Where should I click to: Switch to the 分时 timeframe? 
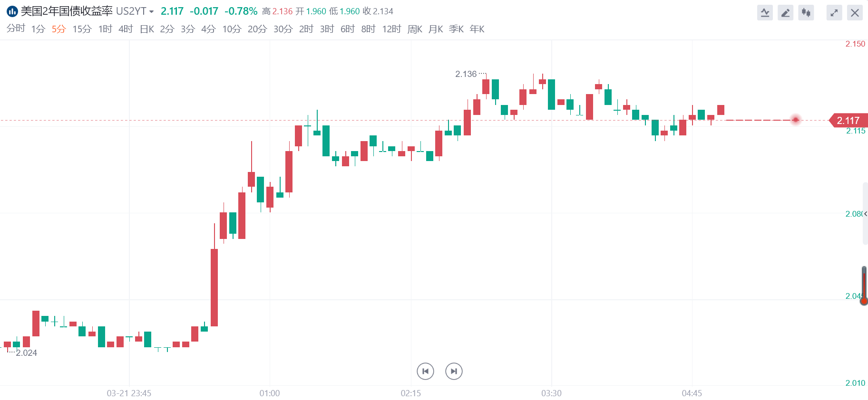coord(16,29)
